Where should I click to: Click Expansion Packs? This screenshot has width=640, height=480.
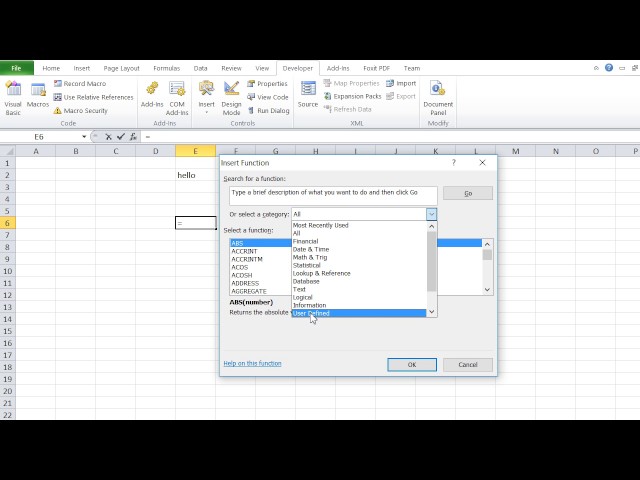point(352,96)
